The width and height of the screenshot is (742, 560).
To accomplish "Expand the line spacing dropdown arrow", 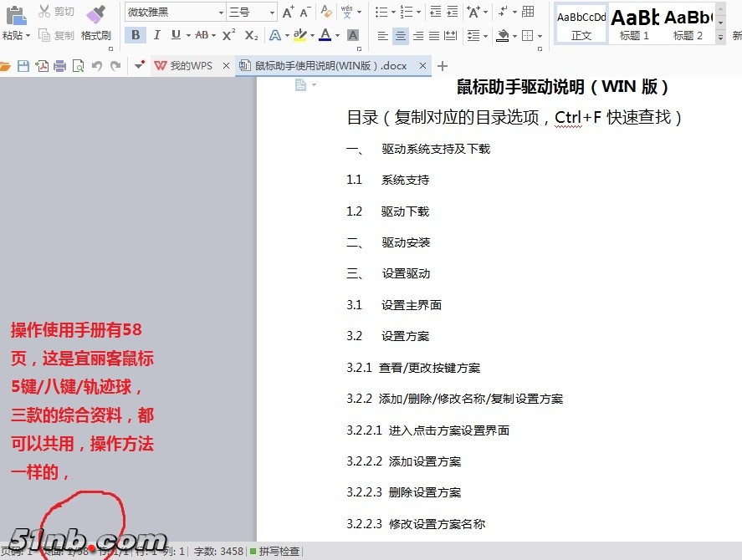I will pos(485,36).
